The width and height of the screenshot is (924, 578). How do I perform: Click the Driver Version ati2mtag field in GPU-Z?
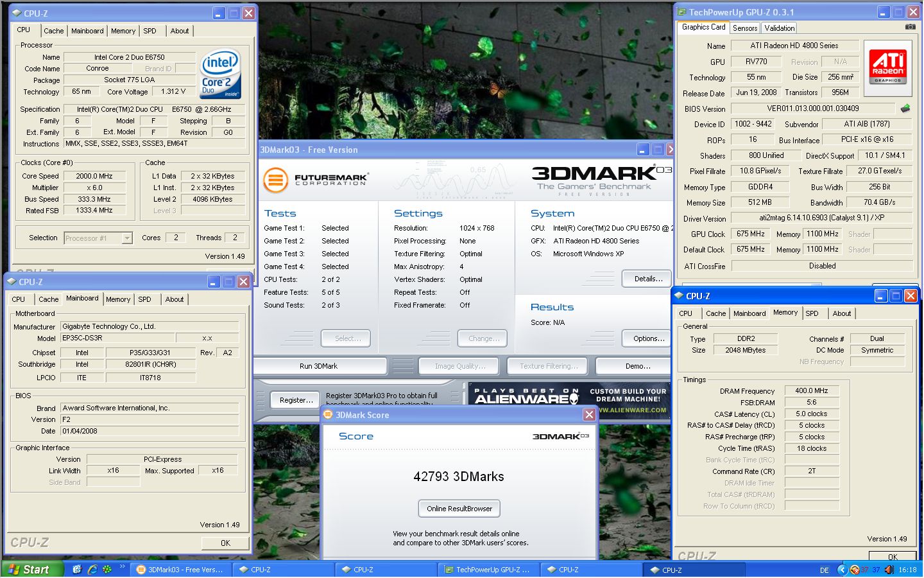(x=822, y=218)
